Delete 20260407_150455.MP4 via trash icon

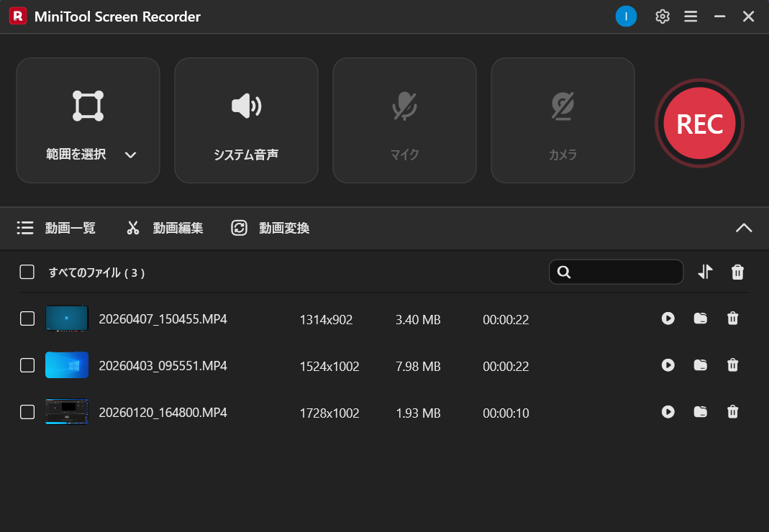coord(733,318)
